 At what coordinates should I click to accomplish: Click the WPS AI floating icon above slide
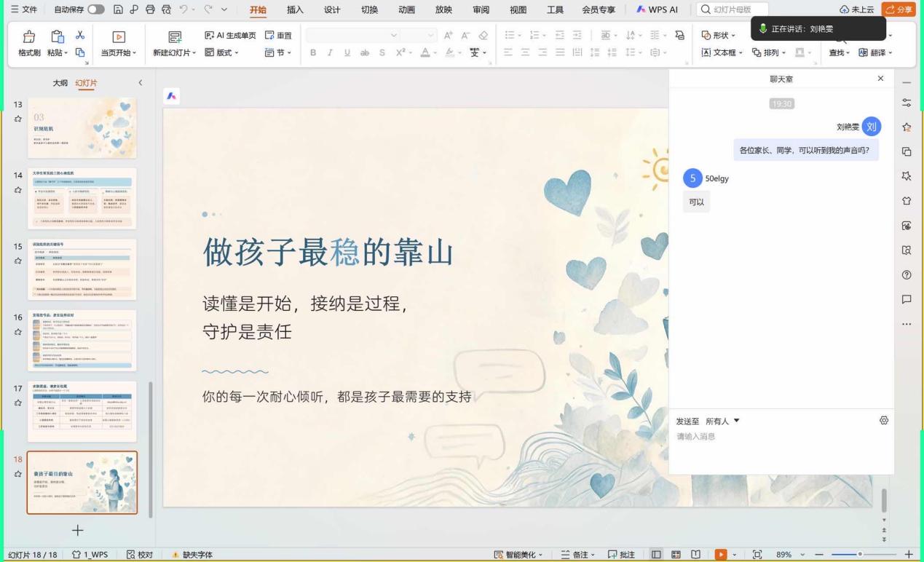(172, 95)
